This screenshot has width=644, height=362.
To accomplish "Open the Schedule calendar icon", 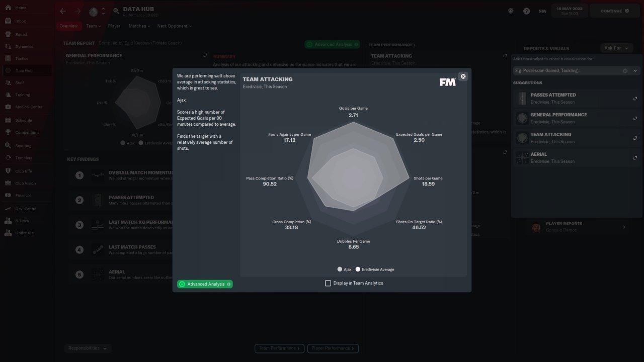I will point(8,120).
